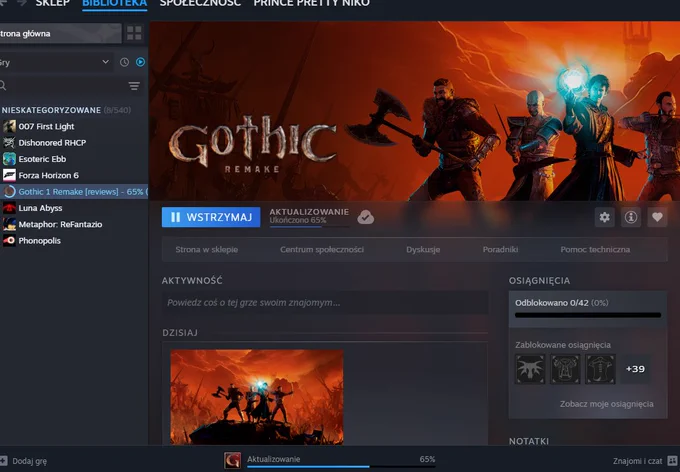Go to Strona główna library home

pyautogui.click(x=60, y=33)
